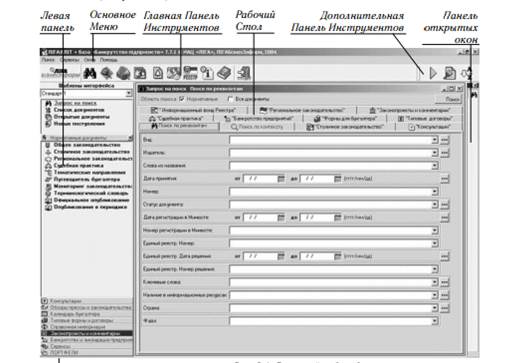Click the binoculars search icon in main toolbar

tap(90, 73)
